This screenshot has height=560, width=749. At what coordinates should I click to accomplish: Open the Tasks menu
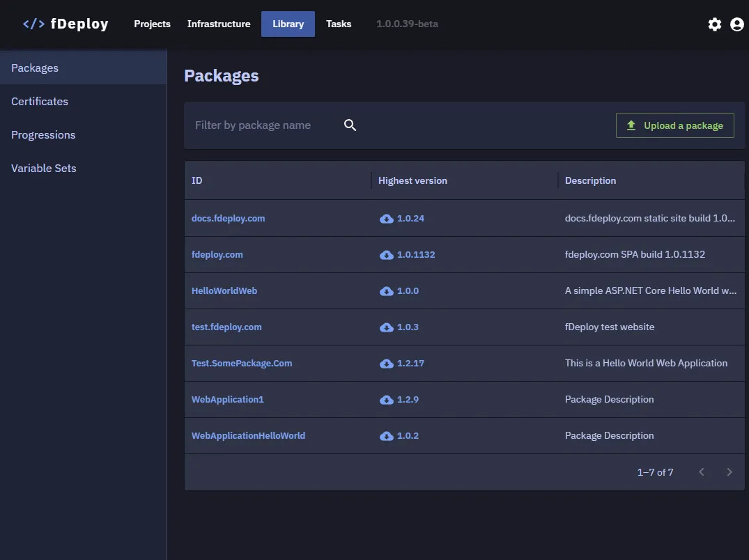pyautogui.click(x=339, y=24)
